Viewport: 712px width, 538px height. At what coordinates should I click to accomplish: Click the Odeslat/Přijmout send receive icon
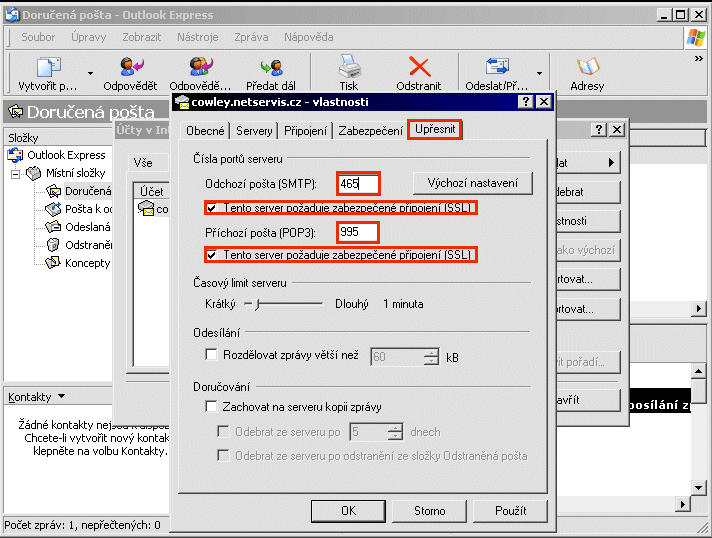tap(497, 67)
